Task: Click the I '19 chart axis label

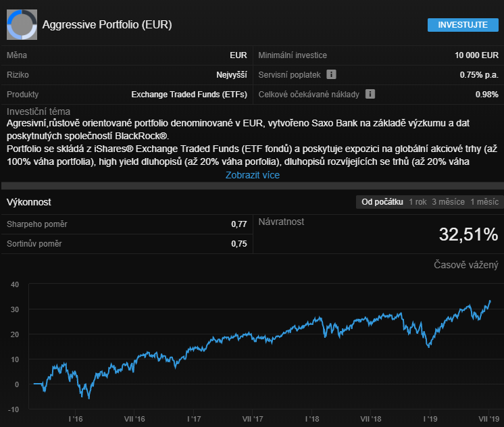Action: (430, 419)
